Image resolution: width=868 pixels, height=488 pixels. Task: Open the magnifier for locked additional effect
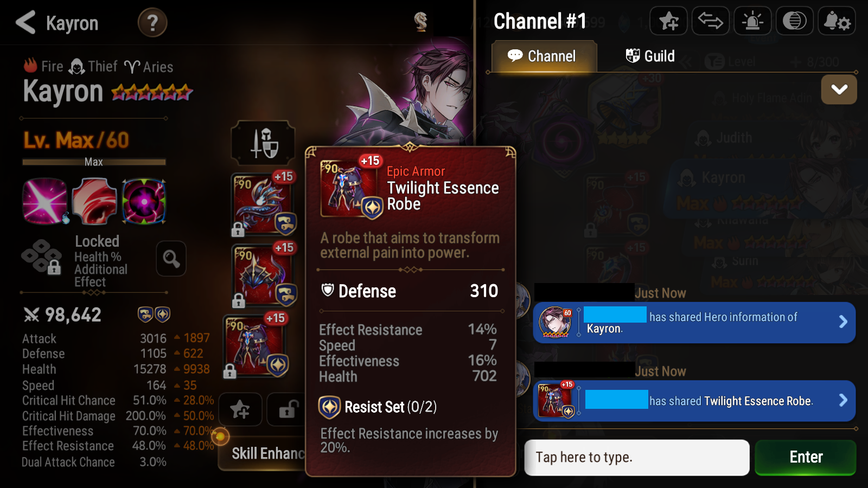[171, 259]
